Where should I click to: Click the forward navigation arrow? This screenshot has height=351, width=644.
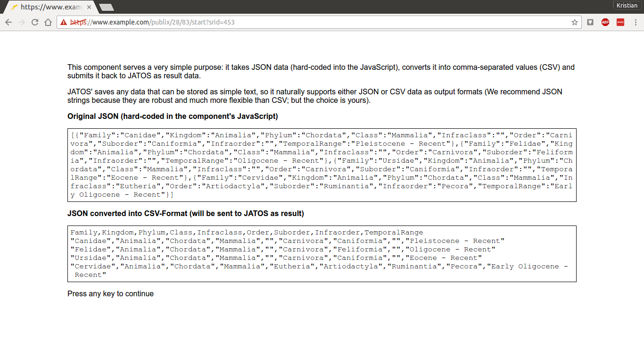coord(22,22)
